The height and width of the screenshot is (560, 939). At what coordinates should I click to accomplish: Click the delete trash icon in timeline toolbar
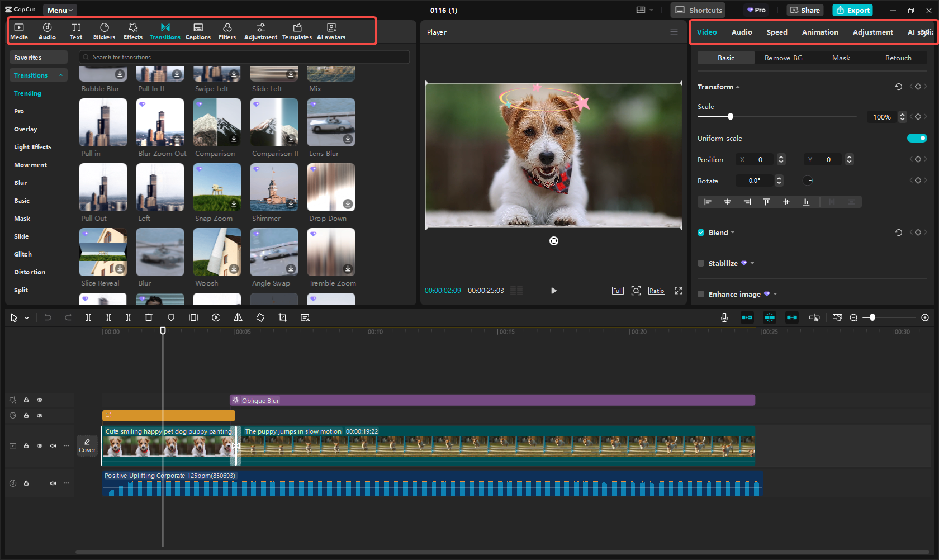(149, 317)
